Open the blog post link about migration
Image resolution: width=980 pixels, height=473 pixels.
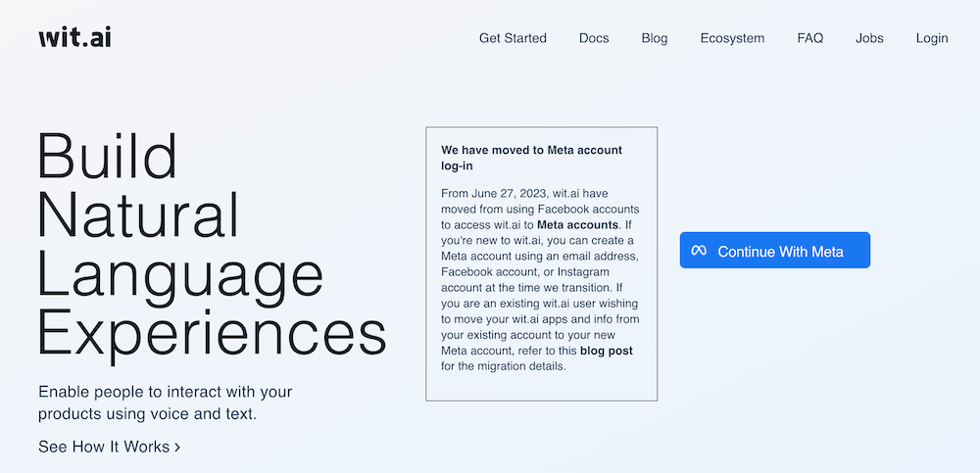pyautogui.click(x=607, y=351)
